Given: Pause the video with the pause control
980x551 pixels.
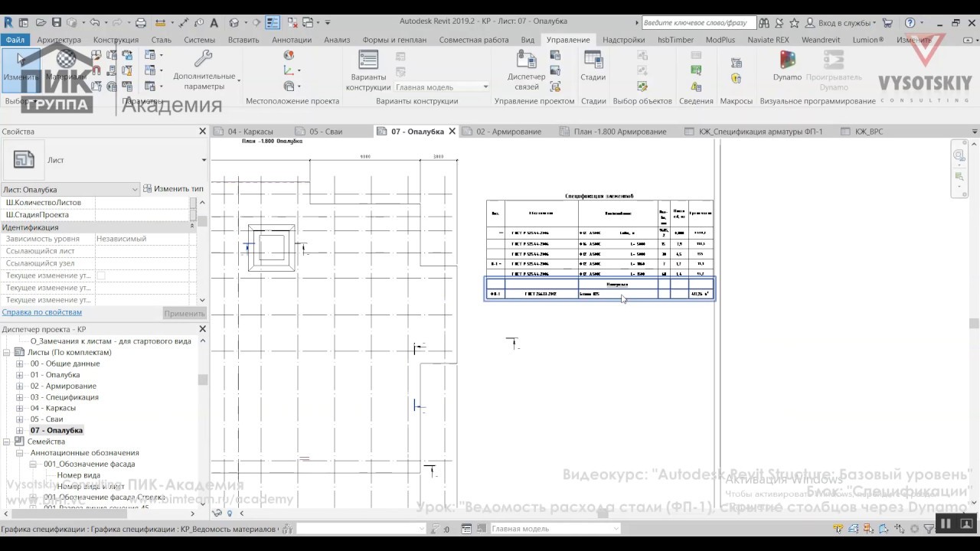Looking at the screenshot, I should point(946,523).
